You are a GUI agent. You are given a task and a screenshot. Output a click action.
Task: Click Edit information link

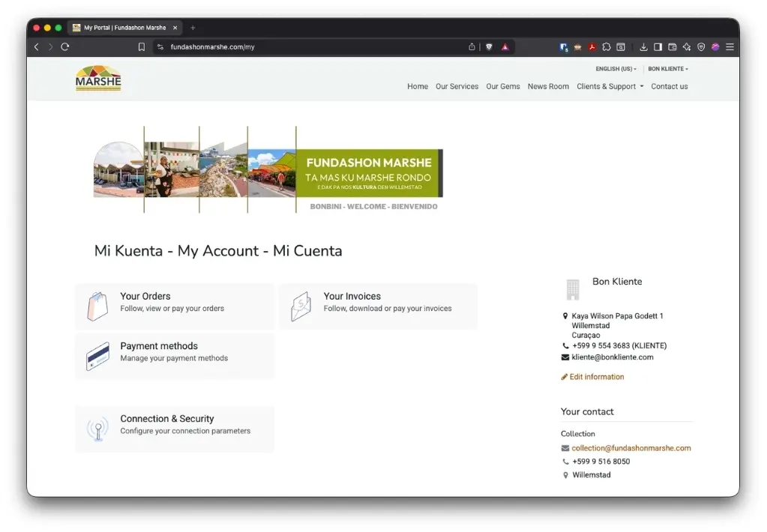tap(592, 377)
